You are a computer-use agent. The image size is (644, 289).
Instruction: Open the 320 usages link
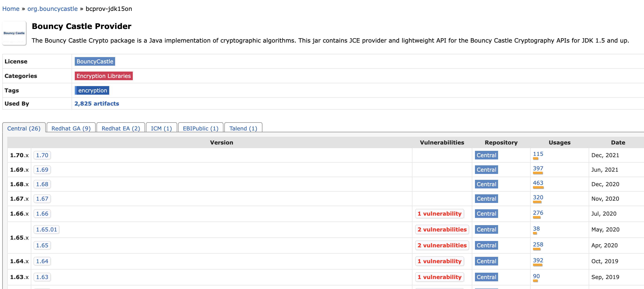pyautogui.click(x=538, y=197)
